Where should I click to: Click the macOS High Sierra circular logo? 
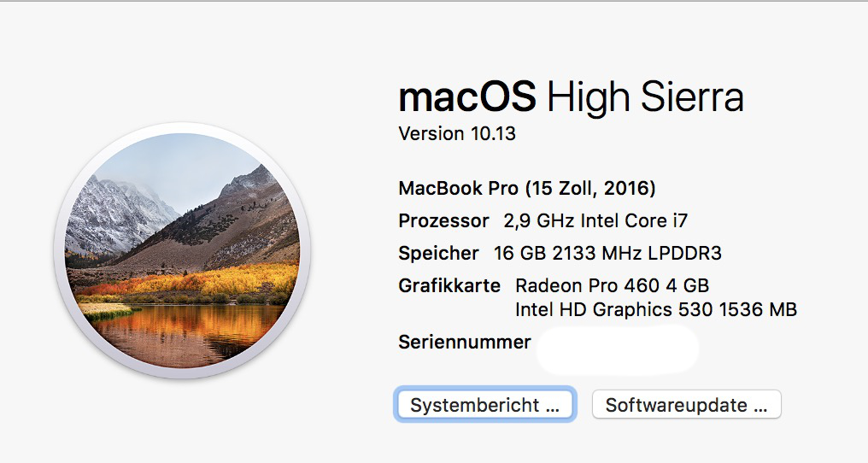click(x=182, y=250)
